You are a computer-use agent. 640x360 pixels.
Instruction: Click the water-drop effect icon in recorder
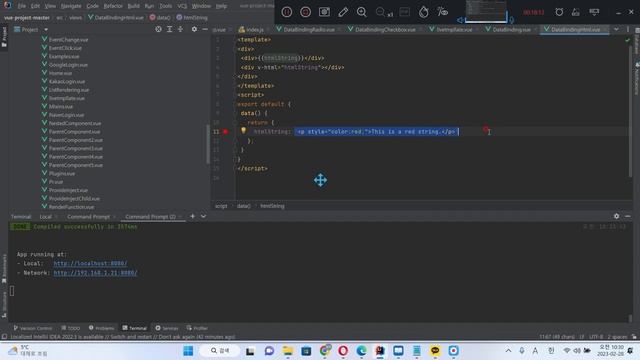[424, 12]
